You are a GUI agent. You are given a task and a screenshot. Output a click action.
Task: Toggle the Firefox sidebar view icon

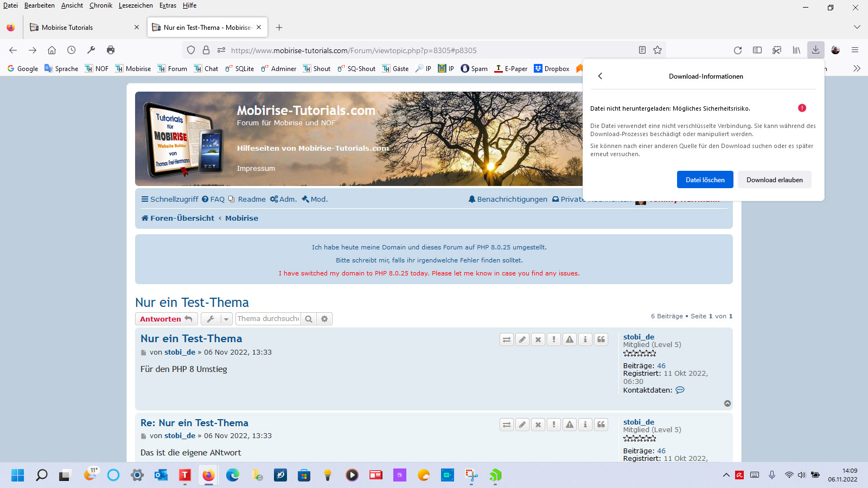coord(757,50)
